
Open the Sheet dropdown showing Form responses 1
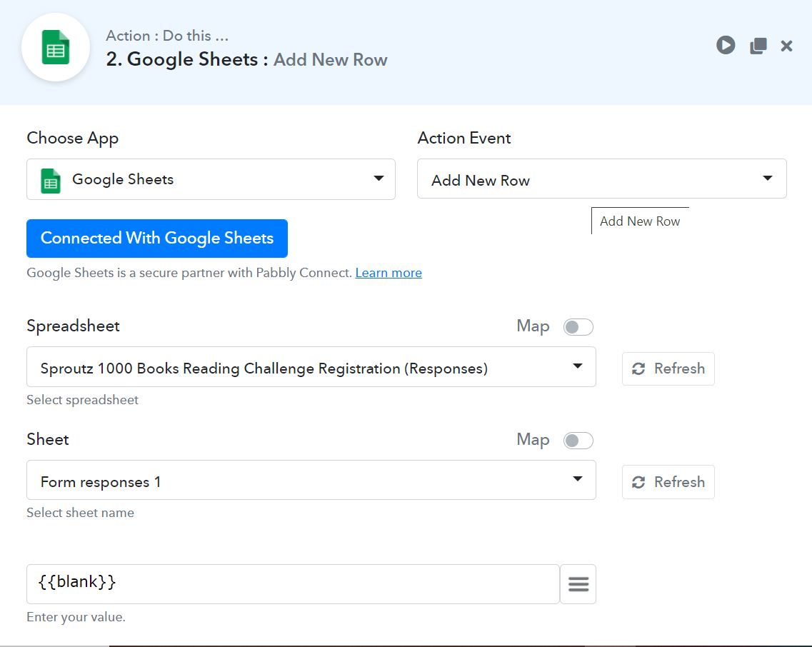[x=311, y=480]
